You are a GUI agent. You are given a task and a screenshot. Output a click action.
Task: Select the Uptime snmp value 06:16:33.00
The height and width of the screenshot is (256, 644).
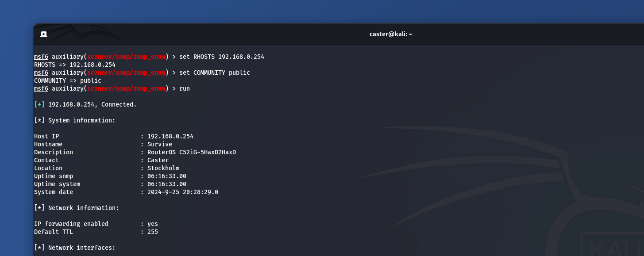tap(167, 176)
